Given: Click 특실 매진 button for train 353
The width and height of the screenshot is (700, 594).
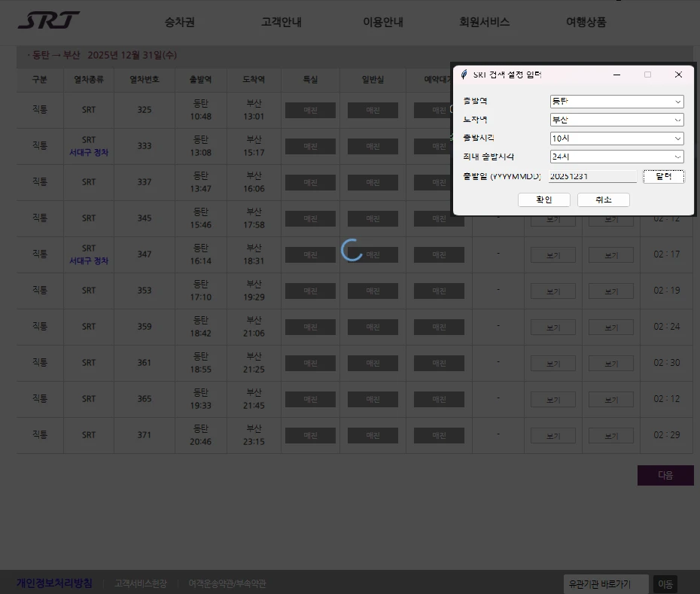Looking at the screenshot, I should (310, 291).
